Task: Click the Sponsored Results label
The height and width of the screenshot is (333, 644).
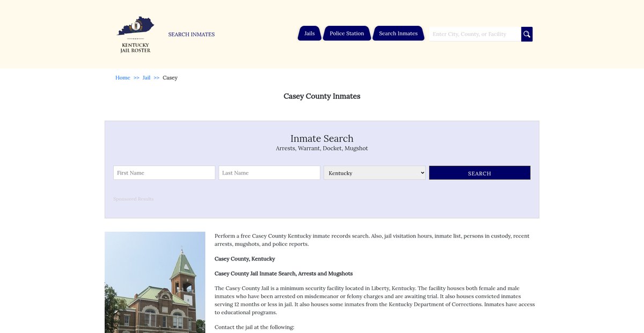Action: pyautogui.click(x=134, y=199)
